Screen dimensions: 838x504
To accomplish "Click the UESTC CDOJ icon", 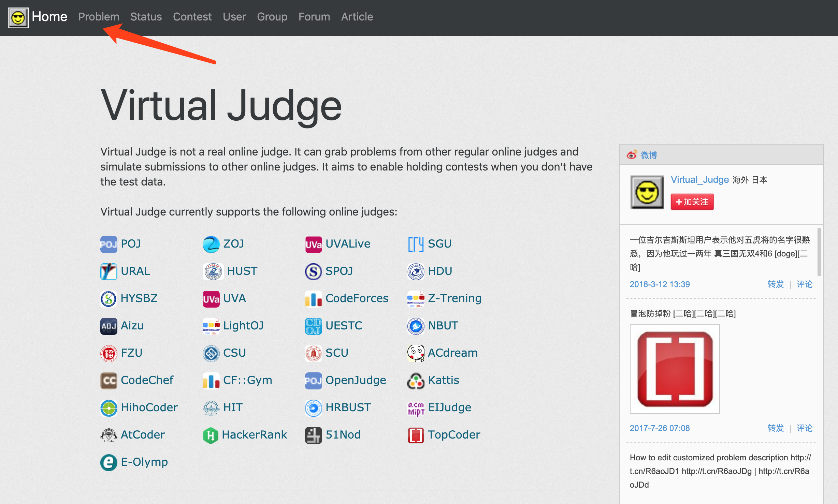I will [314, 326].
